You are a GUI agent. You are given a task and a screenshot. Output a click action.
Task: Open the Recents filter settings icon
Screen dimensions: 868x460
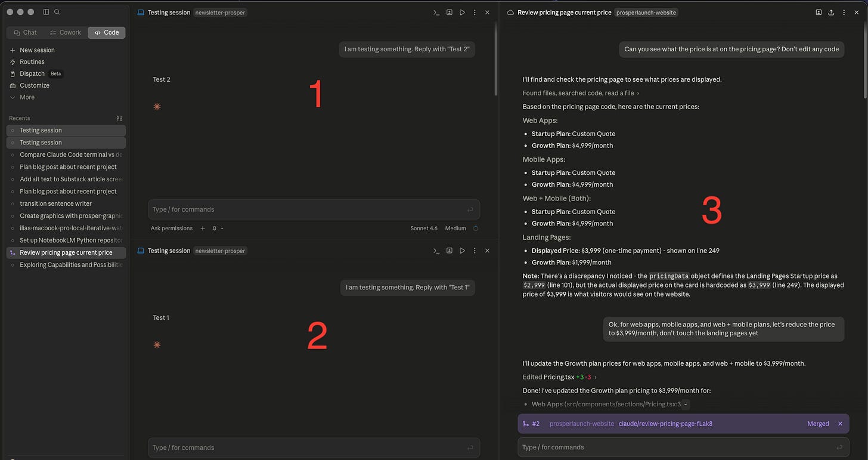pos(119,118)
